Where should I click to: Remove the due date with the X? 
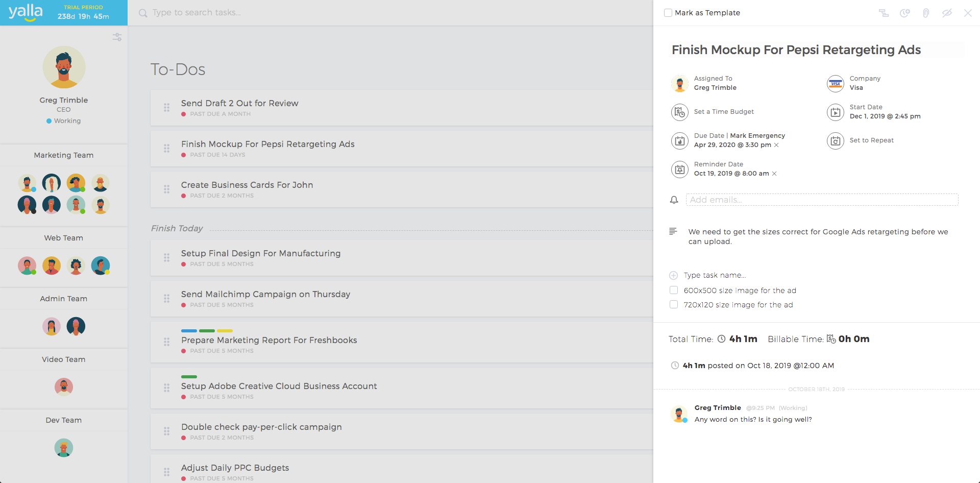(x=776, y=145)
